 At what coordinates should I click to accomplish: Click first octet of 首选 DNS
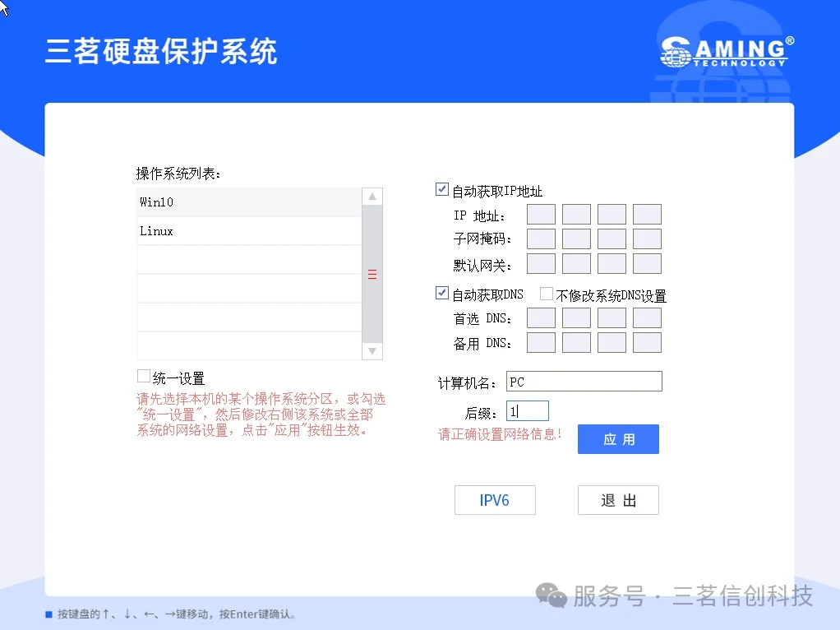click(x=541, y=318)
